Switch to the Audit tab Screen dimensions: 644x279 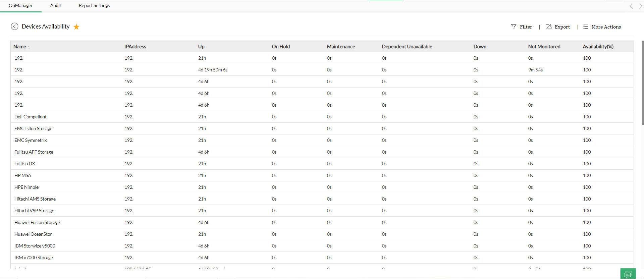(x=56, y=5)
